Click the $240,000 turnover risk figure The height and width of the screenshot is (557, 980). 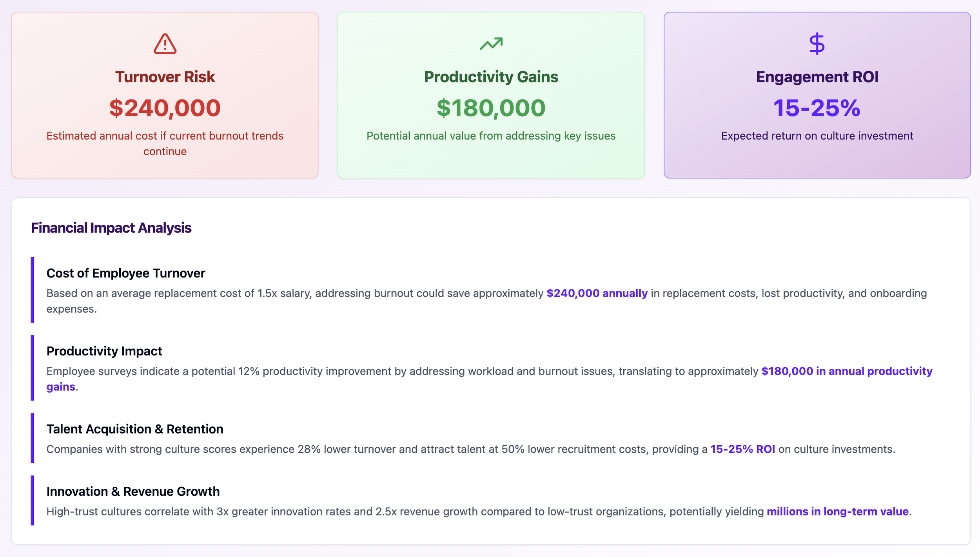point(165,108)
